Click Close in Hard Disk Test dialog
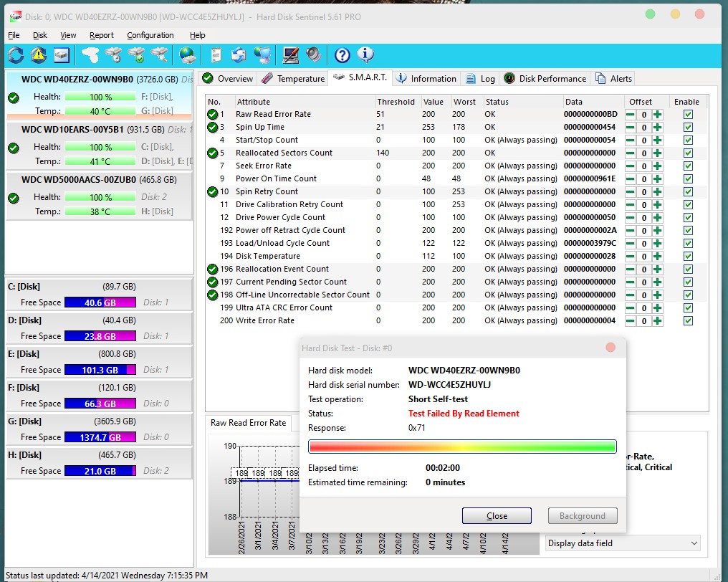This screenshot has height=582, width=728. pos(497,515)
